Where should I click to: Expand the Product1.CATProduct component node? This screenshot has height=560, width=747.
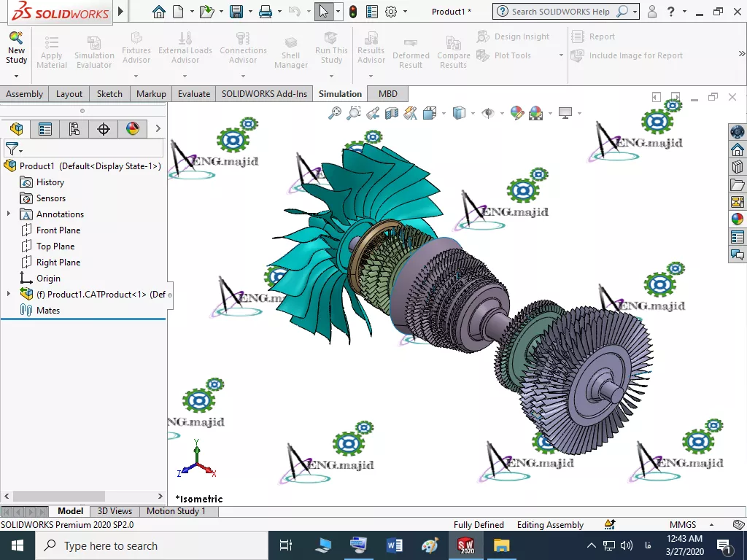click(x=9, y=294)
